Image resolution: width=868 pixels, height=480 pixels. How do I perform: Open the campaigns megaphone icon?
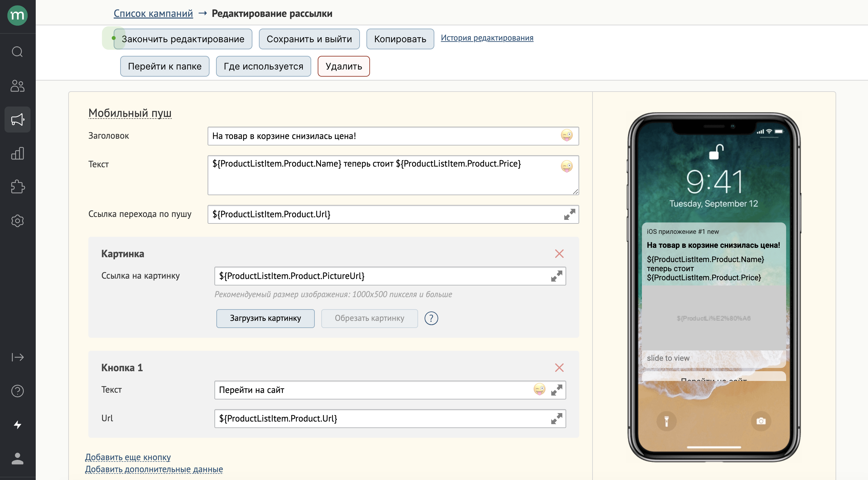18,119
